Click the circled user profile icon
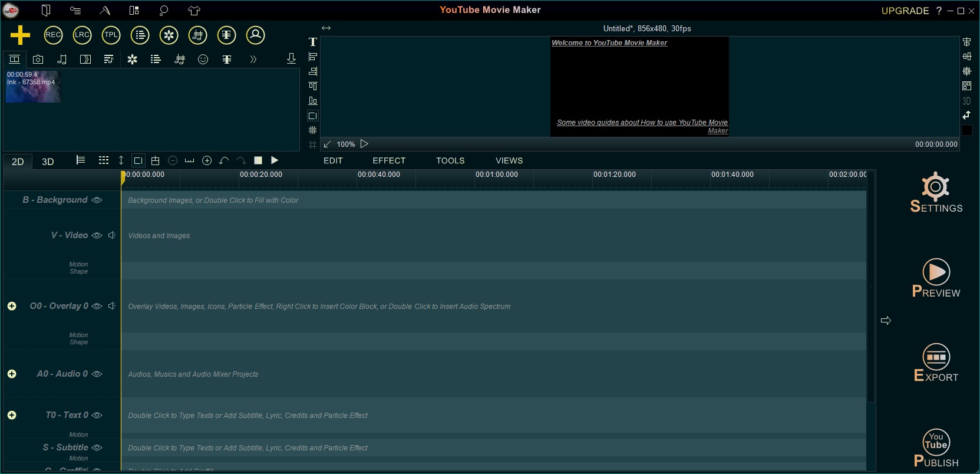The width and height of the screenshot is (980, 474). tap(256, 35)
